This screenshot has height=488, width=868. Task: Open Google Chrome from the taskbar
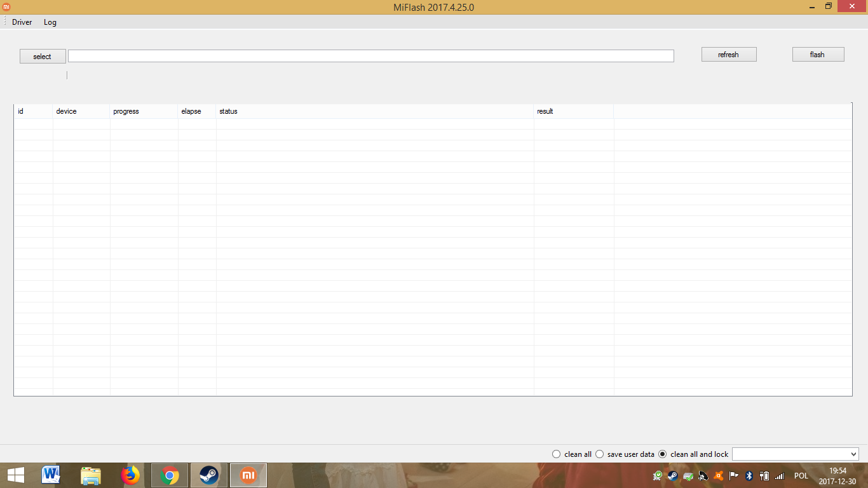[x=170, y=475]
